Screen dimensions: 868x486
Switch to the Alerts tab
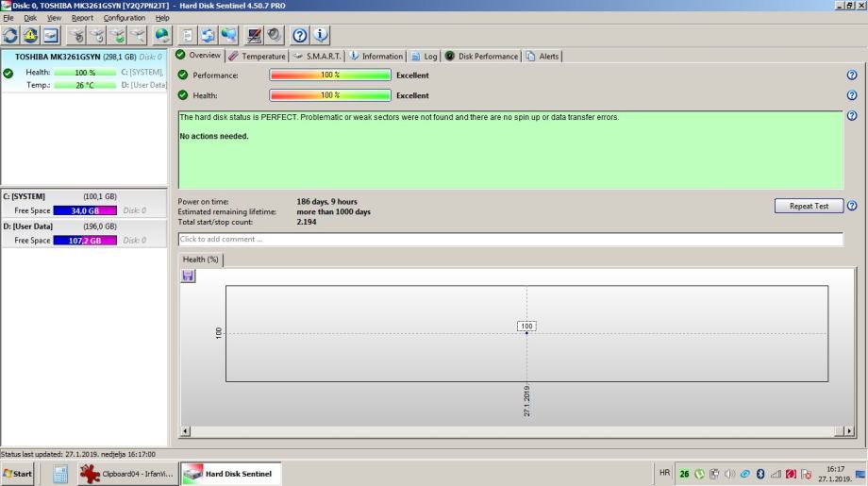(542, 56)
